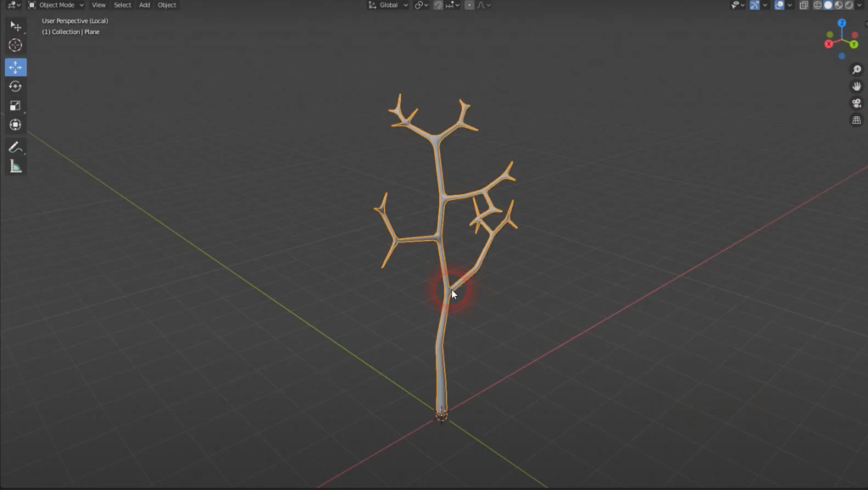Open the Object menu

tap(167, 5)
